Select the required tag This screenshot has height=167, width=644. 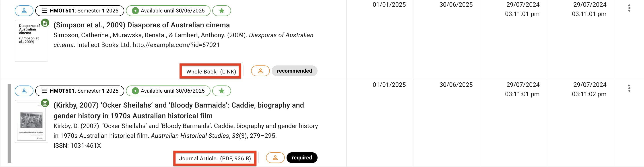pos(302,157)
